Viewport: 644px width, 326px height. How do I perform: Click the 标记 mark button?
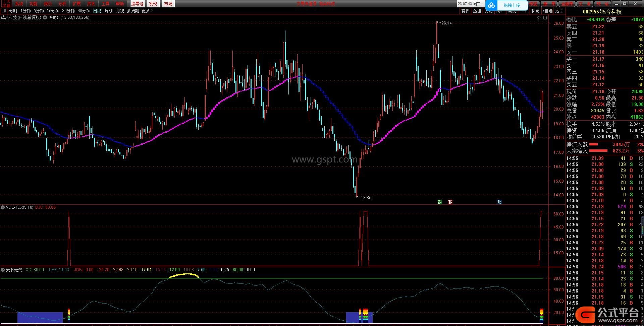[x=535, y=11]
